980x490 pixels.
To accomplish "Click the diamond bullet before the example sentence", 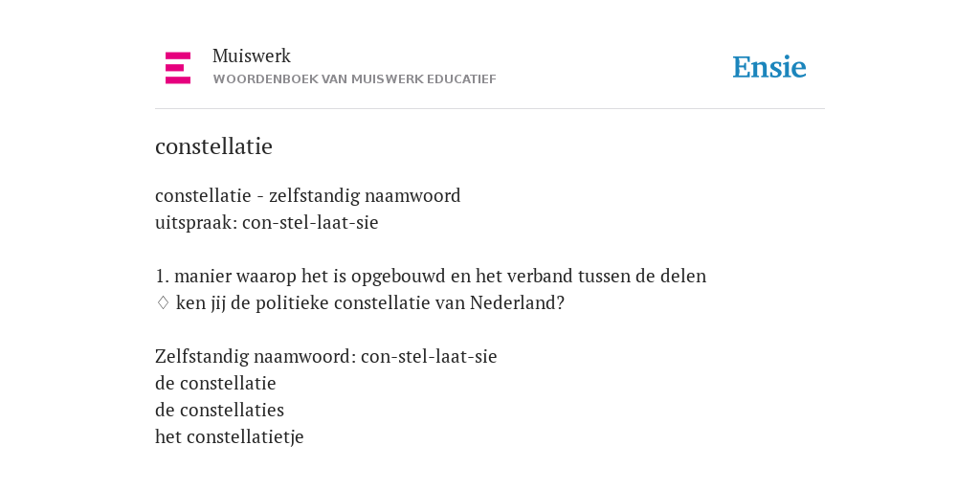I will click(x=163, y=303).
